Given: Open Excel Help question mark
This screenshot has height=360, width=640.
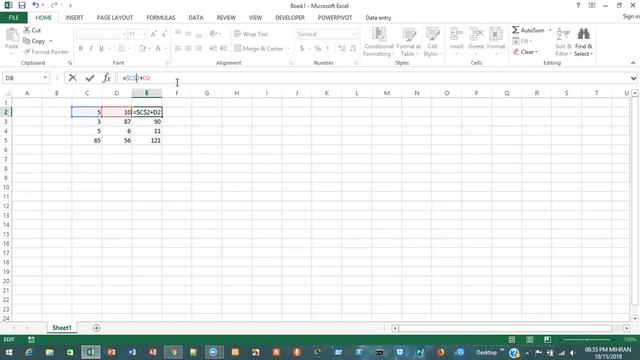Looking at the screenshot, I should pos(578,5).
